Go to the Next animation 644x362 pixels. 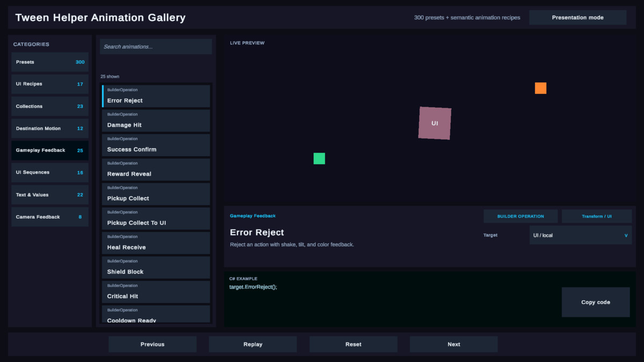(x=453, y=344)
